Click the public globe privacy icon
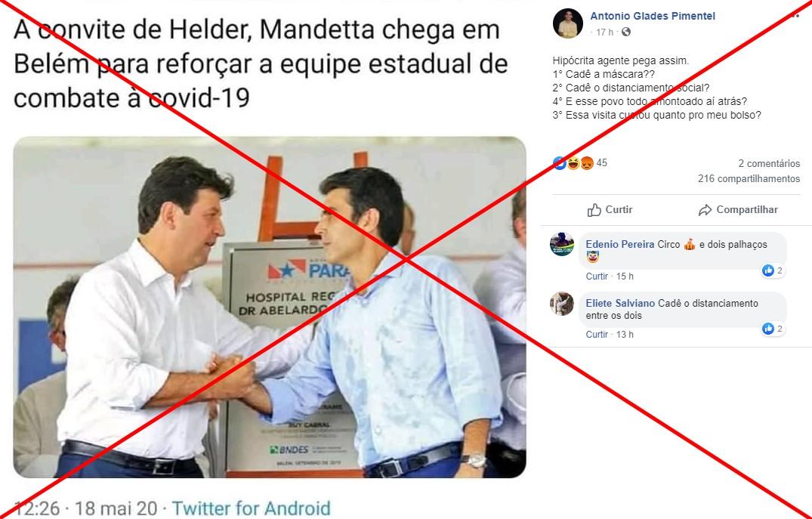Viewport: 812px width, 519px height. pos(626,32)
